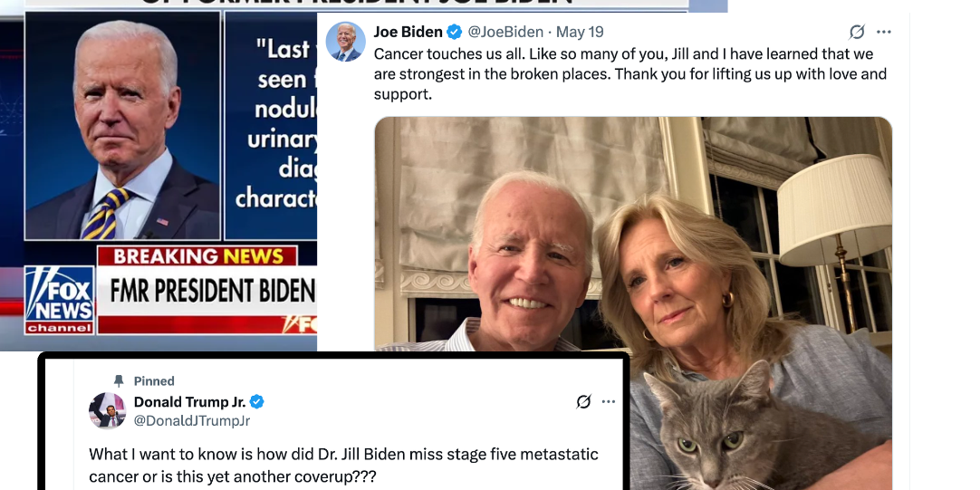Click the @JoeBiden handle
The width and height of the screenshot is (980, 490).
(x=505, y=33)
